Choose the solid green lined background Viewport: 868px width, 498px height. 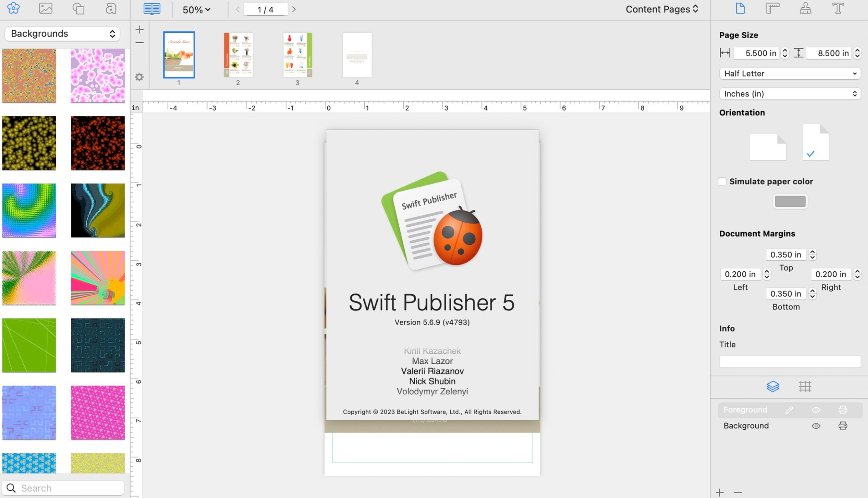[x=29, y=345]
